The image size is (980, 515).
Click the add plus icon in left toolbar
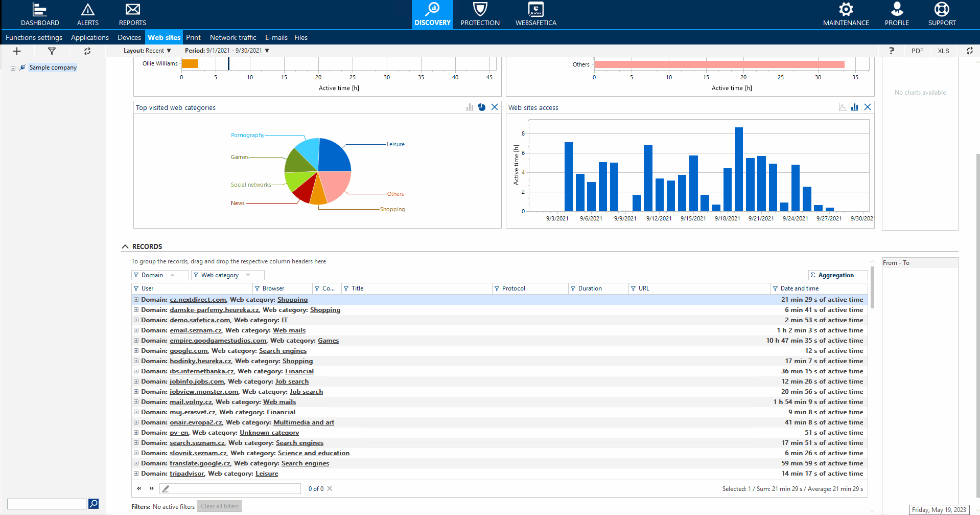pyautogui.click(x=17, y=51)
